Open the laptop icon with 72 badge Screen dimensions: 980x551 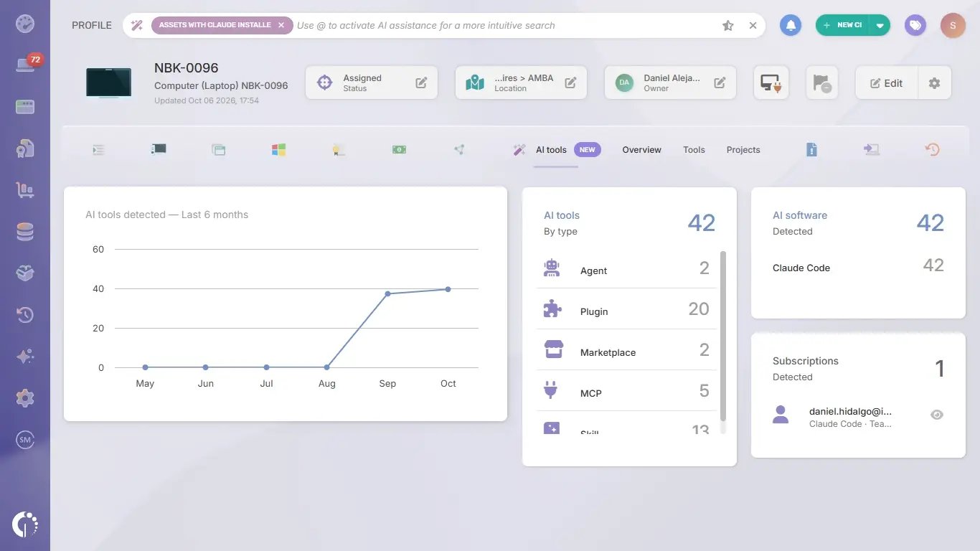26,65
